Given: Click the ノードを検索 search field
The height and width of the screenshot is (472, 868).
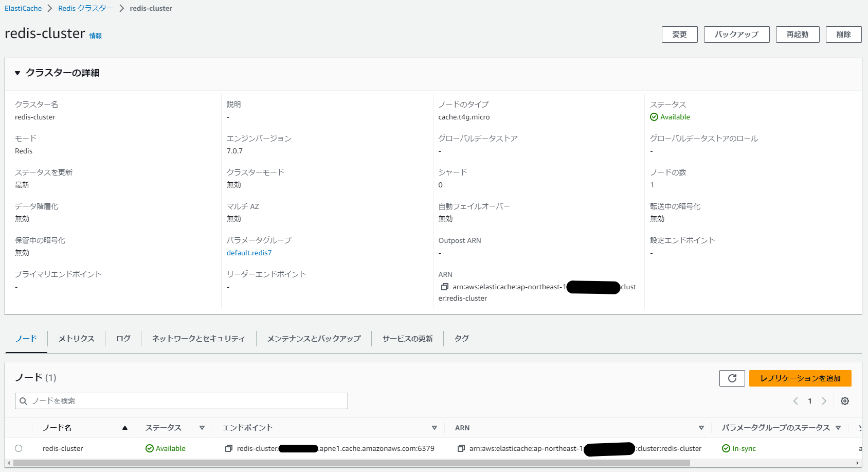Looking at the screenshot, I should pos(181,400).
